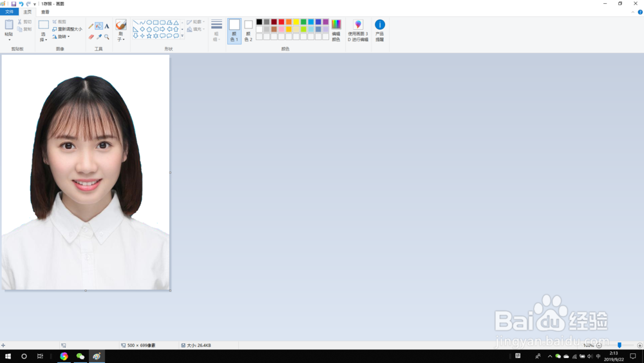The height and width of the screenshot is (363, 644).
Task: Pick the yellow color swatch
Action: [296, 22]
